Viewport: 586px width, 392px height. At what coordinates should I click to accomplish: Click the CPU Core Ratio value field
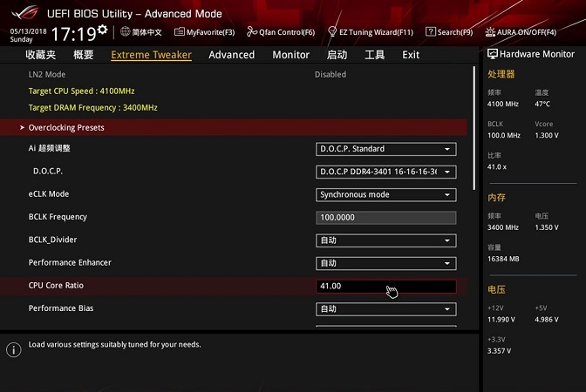coord(385,286)
